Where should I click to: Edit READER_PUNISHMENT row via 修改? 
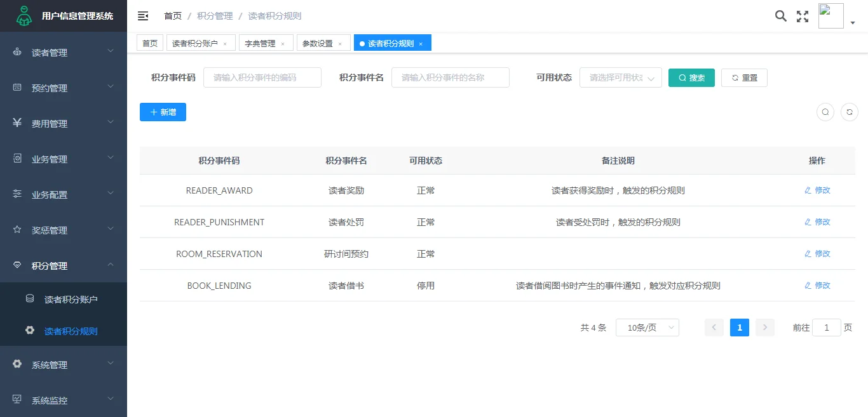click(x=817, y=222)
